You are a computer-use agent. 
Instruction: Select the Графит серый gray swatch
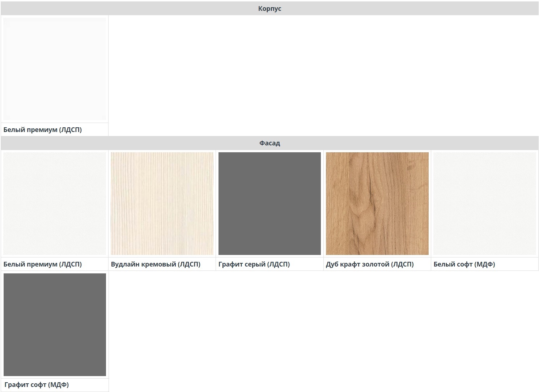coord(269,204)
